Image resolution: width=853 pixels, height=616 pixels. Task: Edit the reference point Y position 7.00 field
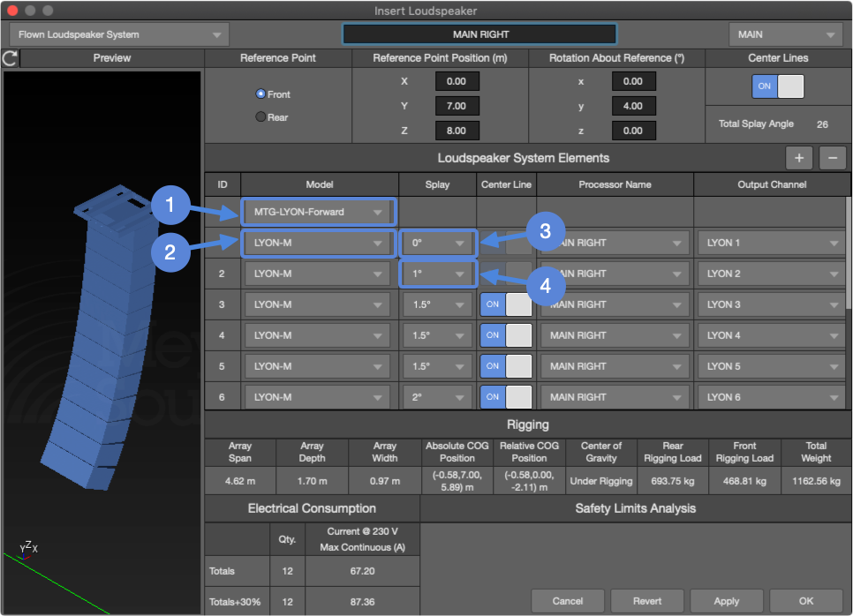click(x=457, y=106)
